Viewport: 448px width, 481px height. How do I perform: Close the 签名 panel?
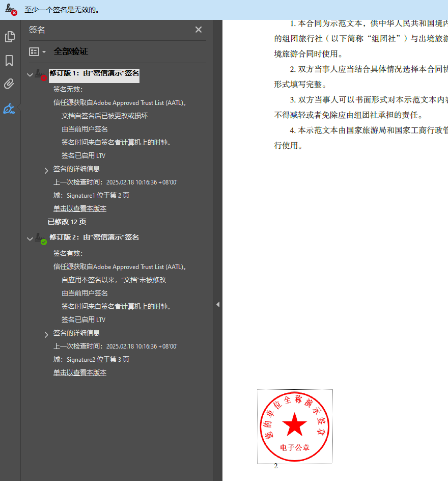(199, 30)
